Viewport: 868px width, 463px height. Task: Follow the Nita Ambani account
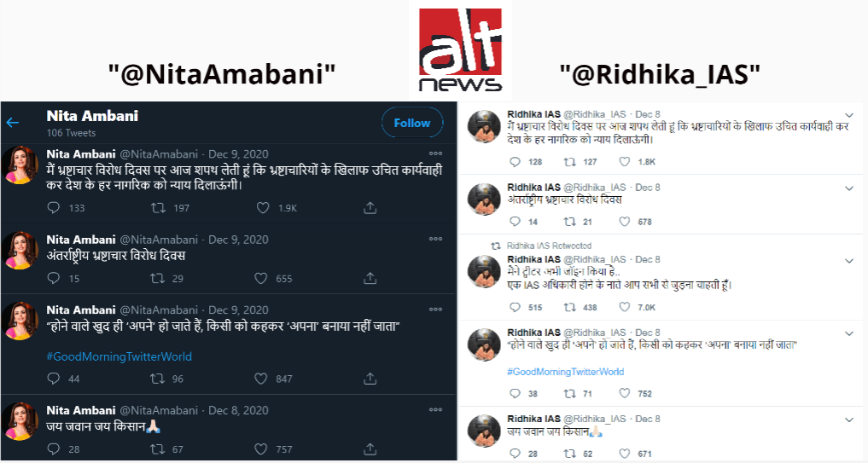click(x=412, y=123)
